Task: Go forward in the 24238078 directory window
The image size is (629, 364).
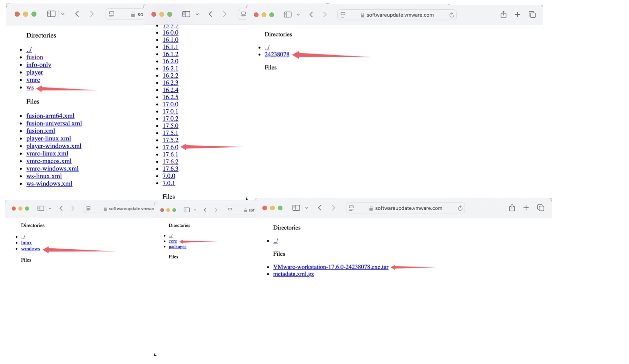Action: 325,15
